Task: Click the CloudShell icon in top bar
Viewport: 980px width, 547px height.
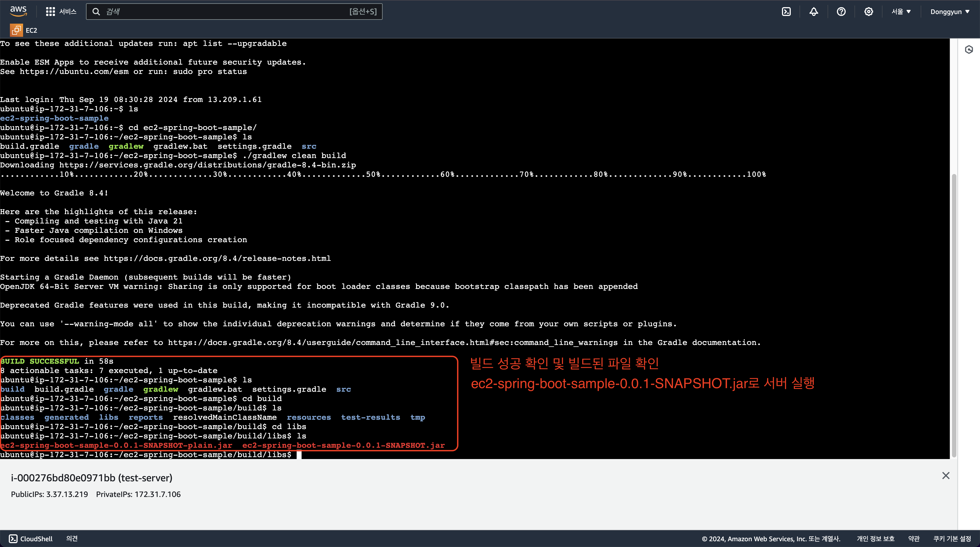Action: [x=786, y=12]
